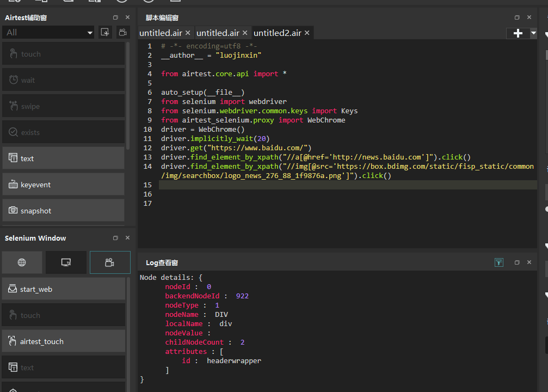Click the "luojinxin" author string
548x392 pixels.
click(238, 55)
